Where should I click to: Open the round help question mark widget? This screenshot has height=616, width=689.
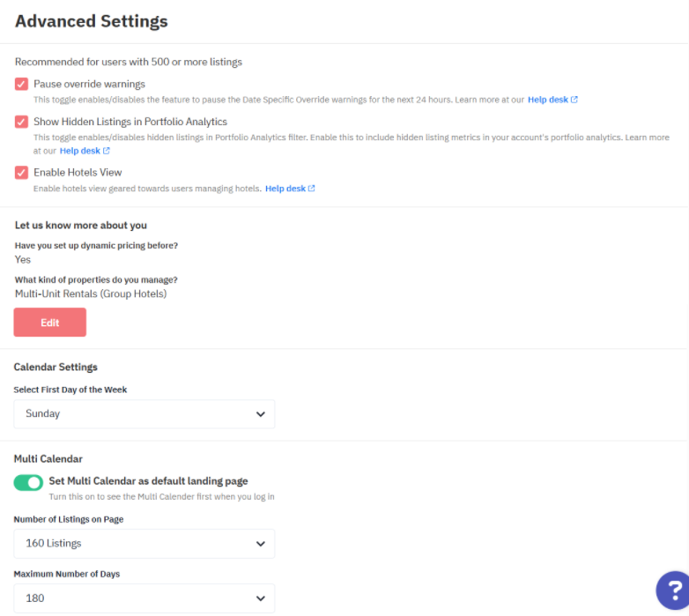pos(674,590)
